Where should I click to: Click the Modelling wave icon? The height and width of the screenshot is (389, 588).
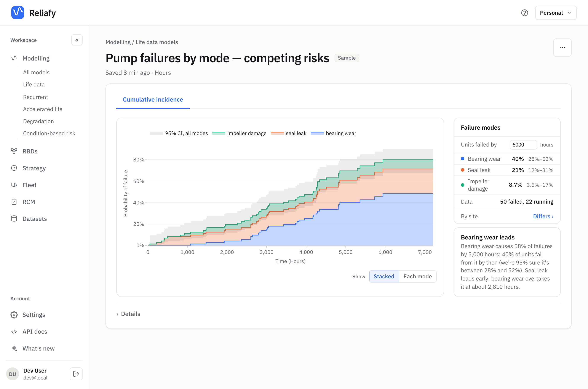(14, 58)
